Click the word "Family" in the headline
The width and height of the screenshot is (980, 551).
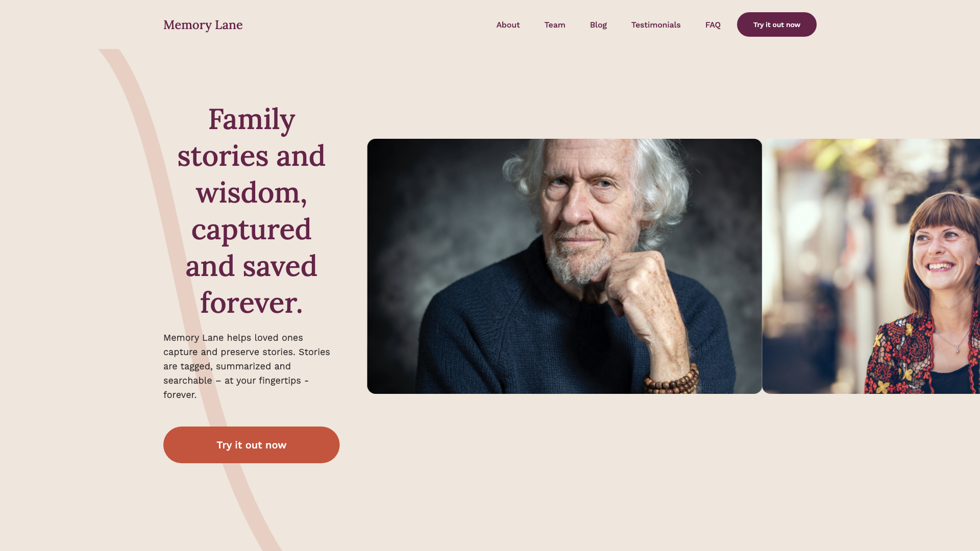251,119
